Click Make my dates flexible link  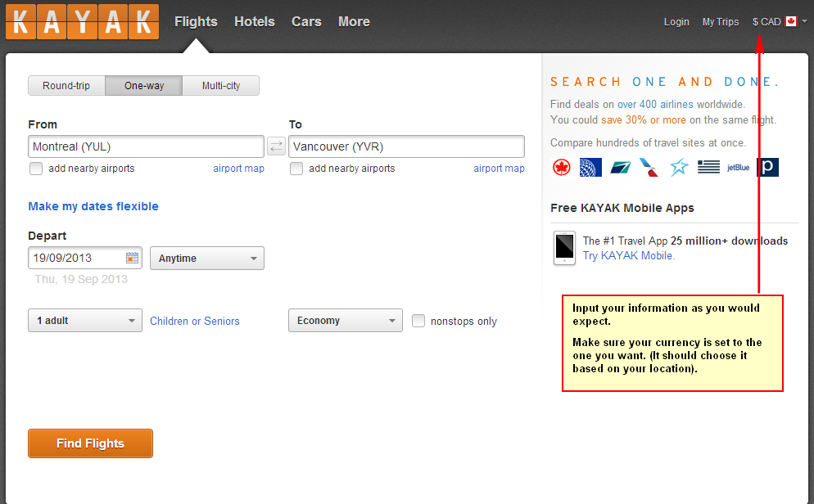pos(93,206)
